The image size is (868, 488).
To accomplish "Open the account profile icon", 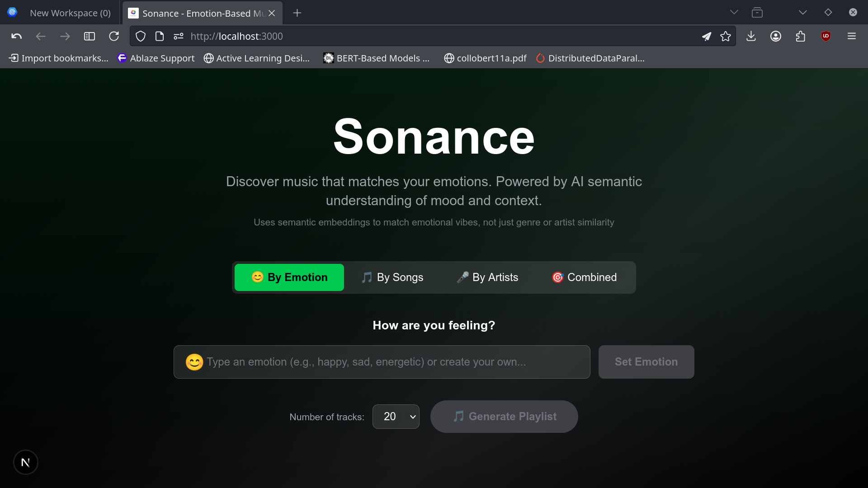I will pyautogui.click(x=776, y=36).
